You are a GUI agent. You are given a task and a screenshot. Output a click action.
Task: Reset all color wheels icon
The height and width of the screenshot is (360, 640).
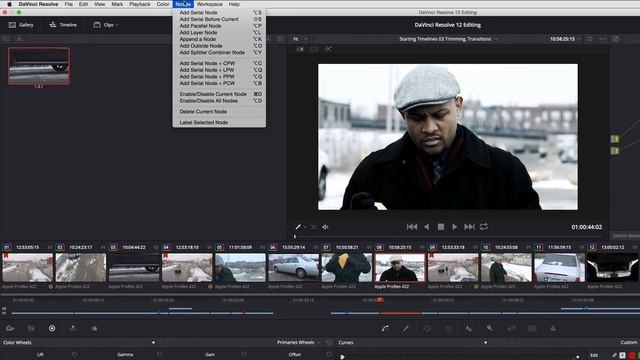click(329, 342)
